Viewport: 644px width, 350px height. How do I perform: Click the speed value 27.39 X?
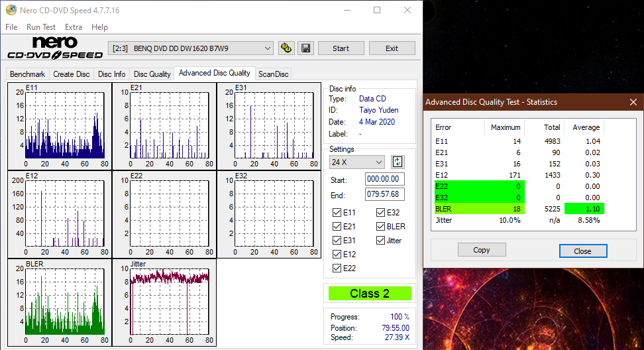397,337
